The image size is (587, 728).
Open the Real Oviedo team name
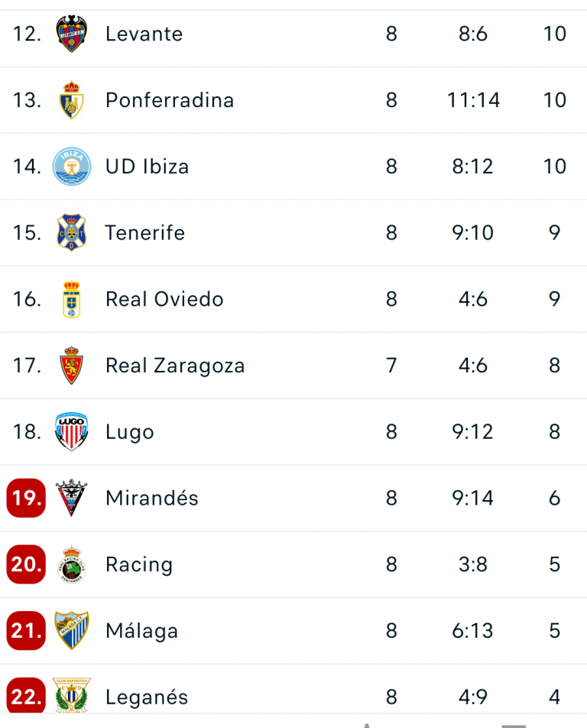pos(164,299)
